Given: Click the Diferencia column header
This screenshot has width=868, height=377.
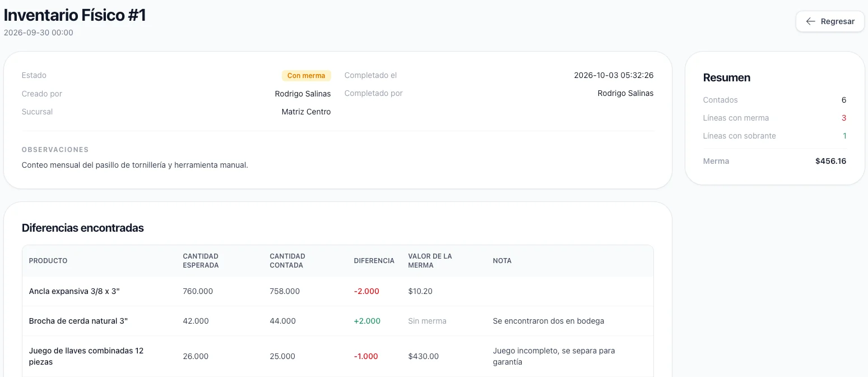Looking at the screenshot, I should coord(374,261).
